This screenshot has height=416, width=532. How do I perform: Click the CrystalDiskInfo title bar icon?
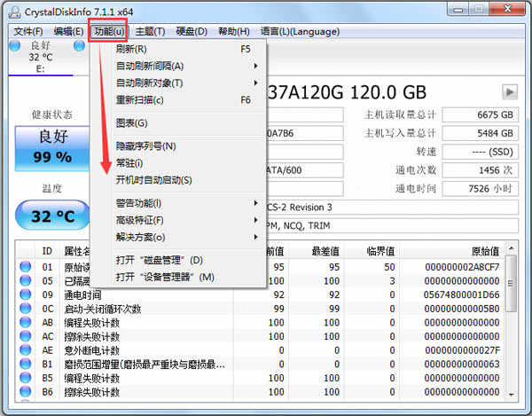[x=14, y=12]
